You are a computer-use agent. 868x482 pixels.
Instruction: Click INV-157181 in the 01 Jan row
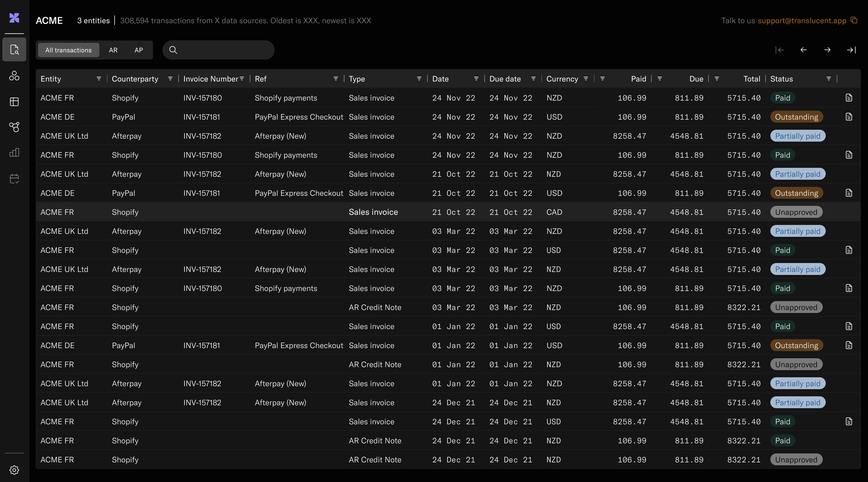coord(201,345)
